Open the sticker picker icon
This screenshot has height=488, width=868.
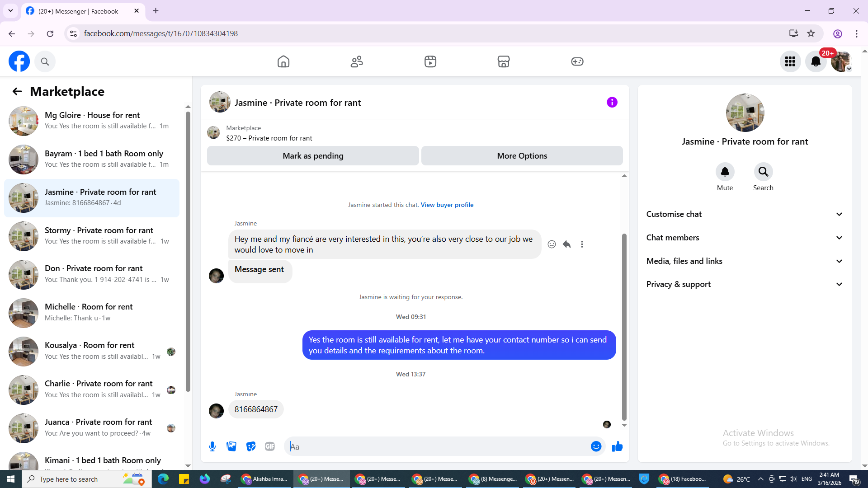click(251, 446)
